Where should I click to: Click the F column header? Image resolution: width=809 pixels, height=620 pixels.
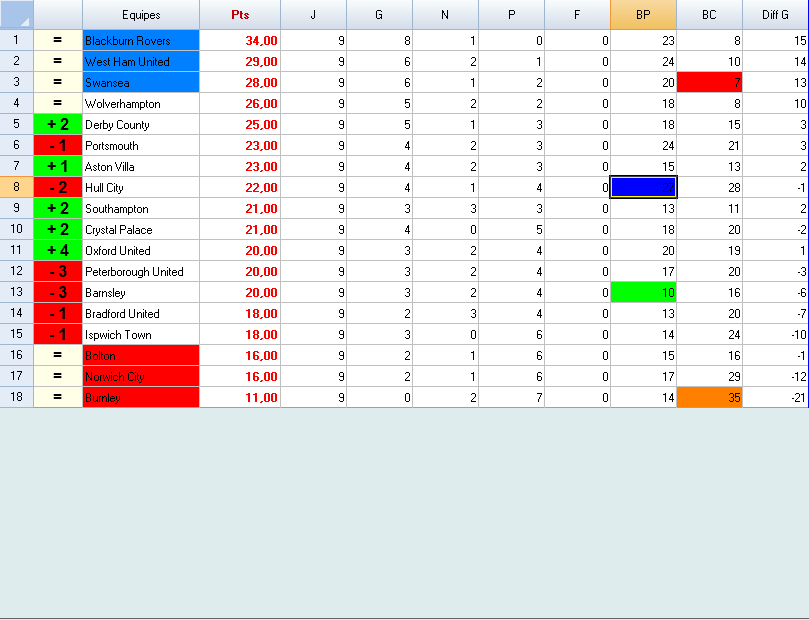(x=577, y=14)
